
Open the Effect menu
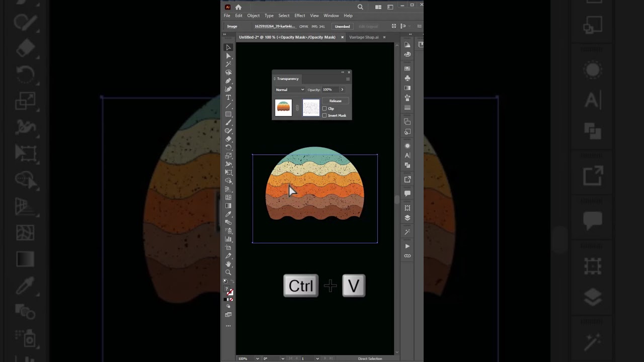pos(300,16)
